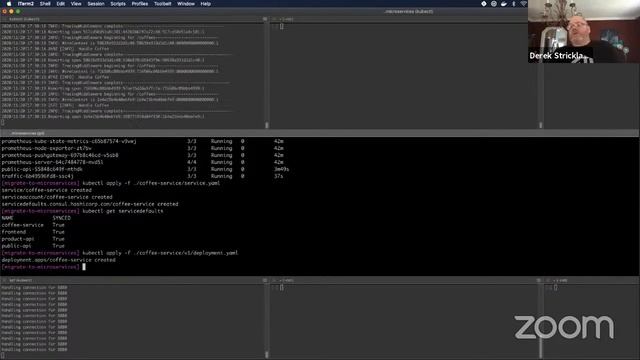Click the '4/4' ready count
640x360 pixels.
click(191, 162)
